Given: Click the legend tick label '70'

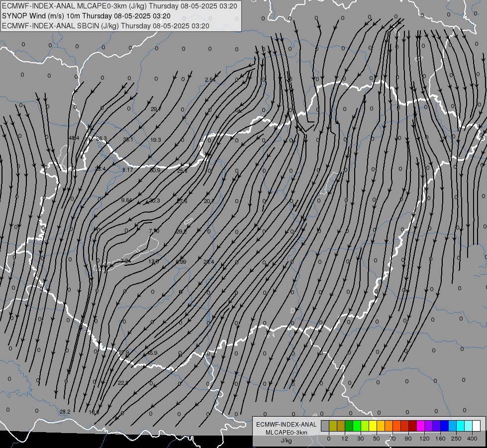Looking at the screenshot, I should pyautogui.click(x=392, y=439).
